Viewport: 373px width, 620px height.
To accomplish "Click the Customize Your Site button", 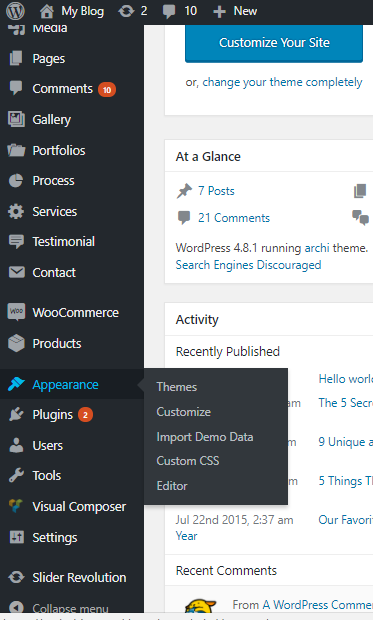I will [274, 43].
